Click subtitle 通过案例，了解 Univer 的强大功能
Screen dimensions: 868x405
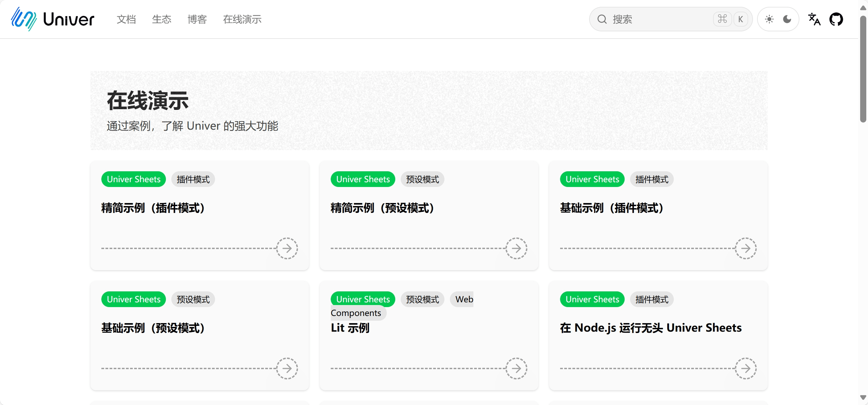(193, 126)
